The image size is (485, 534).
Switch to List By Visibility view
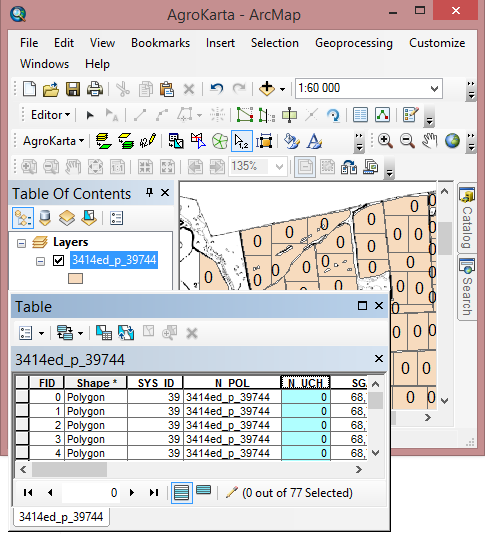(x=67, y=218)
